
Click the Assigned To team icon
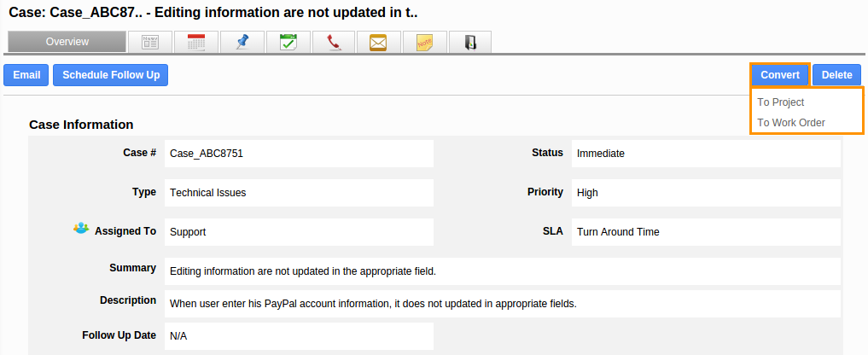[x=81, y=229]
